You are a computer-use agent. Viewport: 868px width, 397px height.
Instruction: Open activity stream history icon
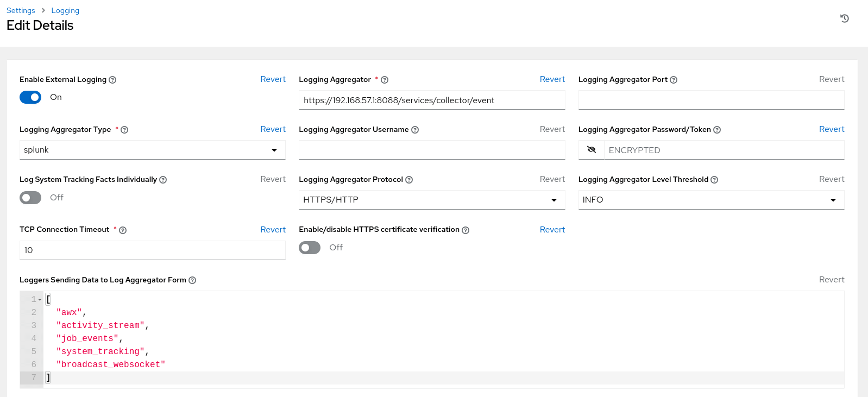[x=844, y=18]
